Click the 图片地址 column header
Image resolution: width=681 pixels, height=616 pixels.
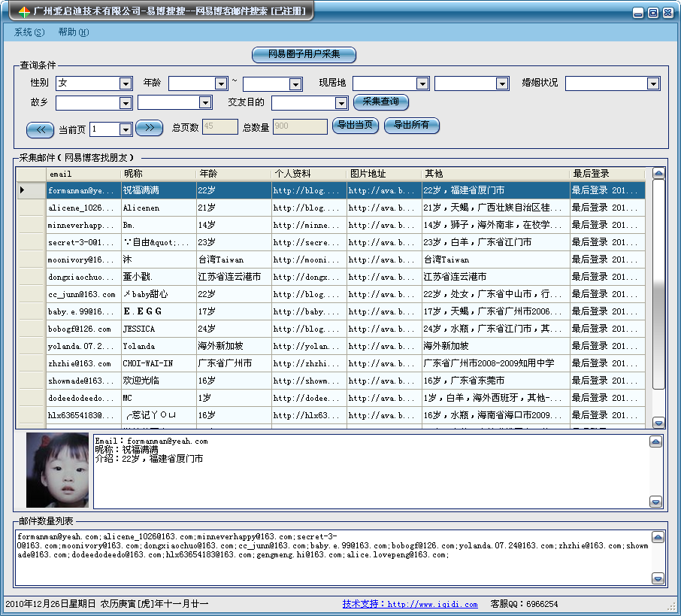(x=384, y=174)
